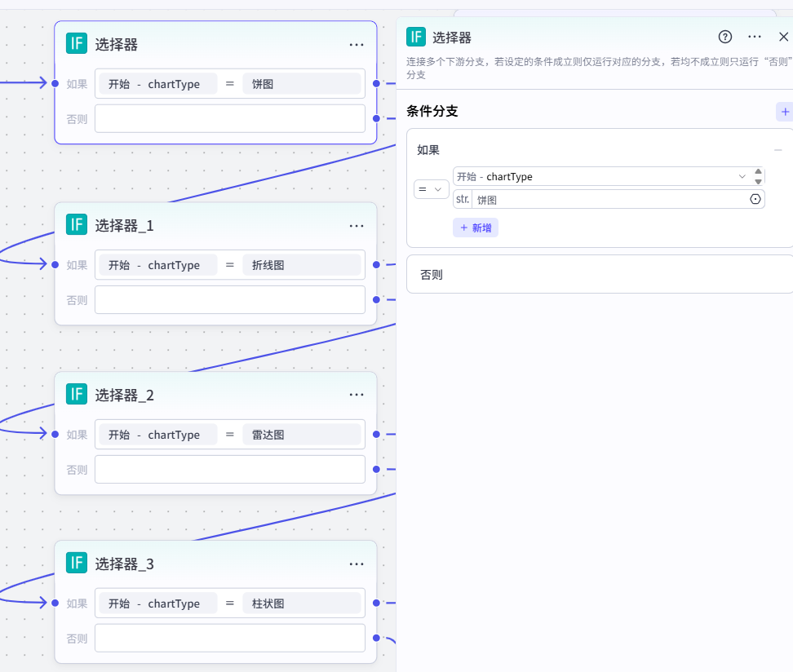Expand the 开始 - chartType variable dropdown

pyautogui.click(x=742, y=176)
